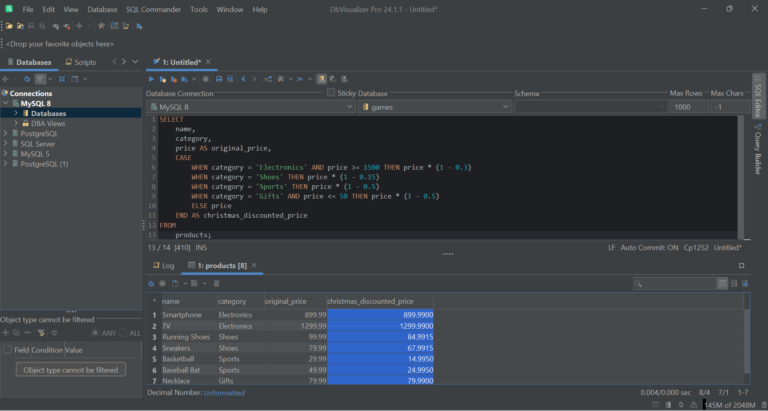Expand the MySQL 5 connection node
Viewport: 768px width, 411px height.
coord(6,154)
